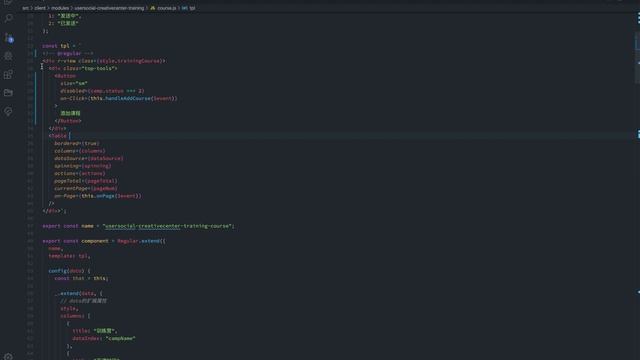Image resolution: width=640 pixels, height=360 pixels.
Task: Click the dataSource={dataSource} attribute
Action: (x=89, y=158)
